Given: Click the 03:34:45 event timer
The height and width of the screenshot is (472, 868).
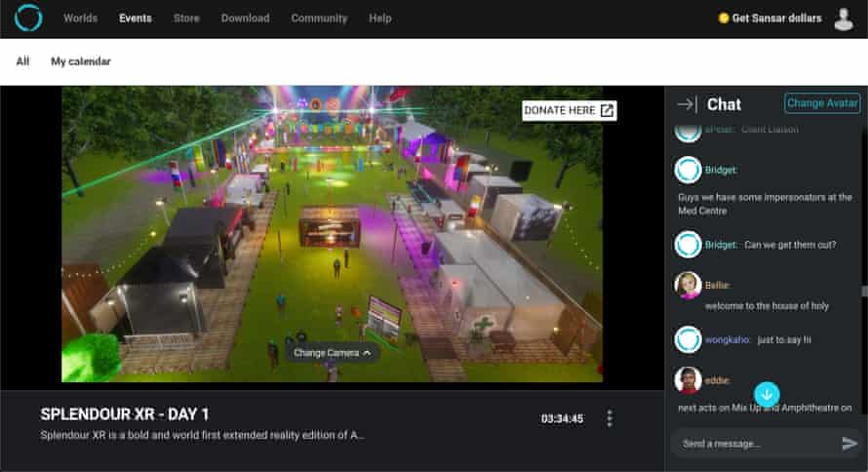Looking at the screenshot, I should (562, 419).
